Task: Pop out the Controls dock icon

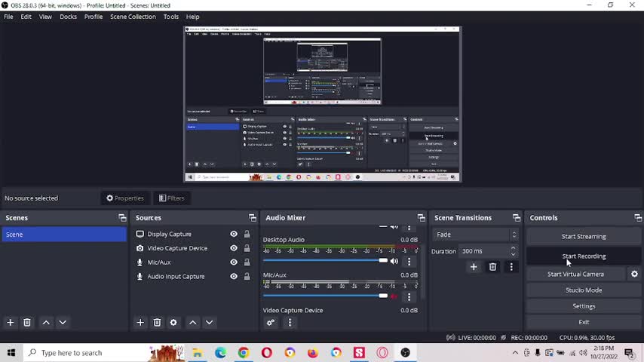Action: click(638, 218)
